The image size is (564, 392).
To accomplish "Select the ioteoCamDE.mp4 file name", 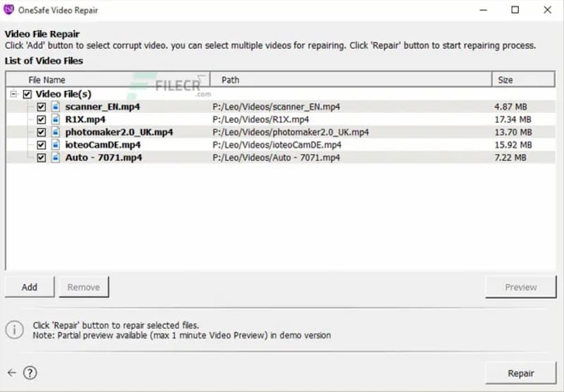I will (103, 145).
